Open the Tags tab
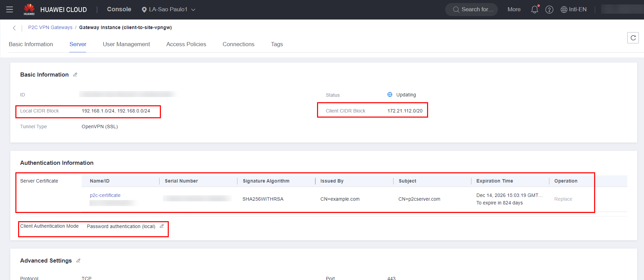The image size is (644, 280). tap(277, 44)
